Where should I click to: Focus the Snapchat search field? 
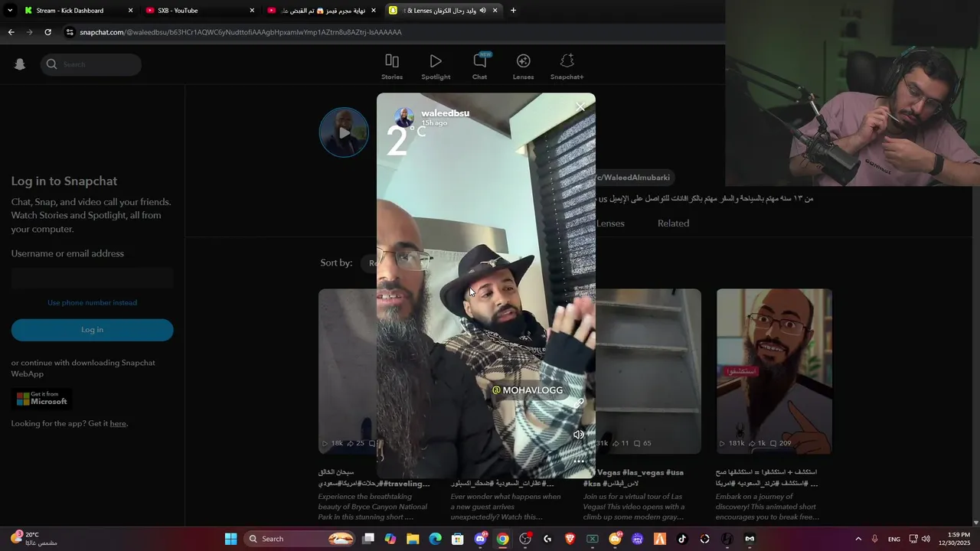pos(91,64)
